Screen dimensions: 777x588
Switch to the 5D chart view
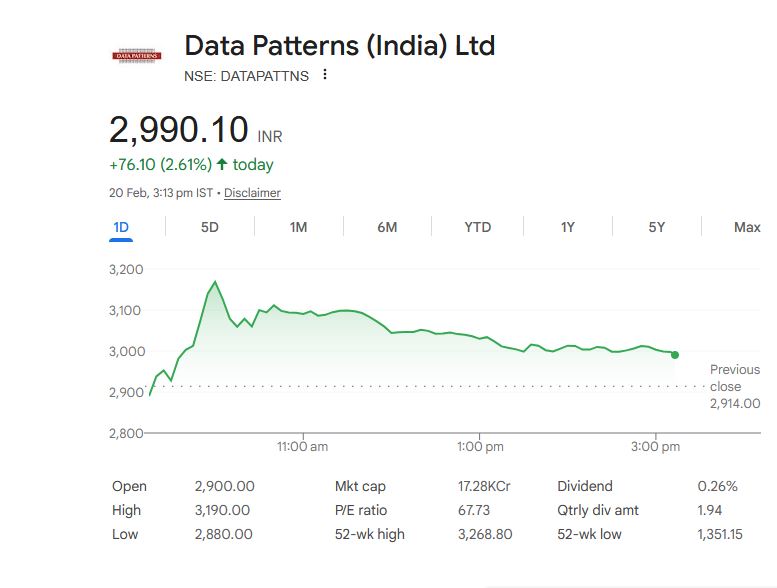(209, 227)
